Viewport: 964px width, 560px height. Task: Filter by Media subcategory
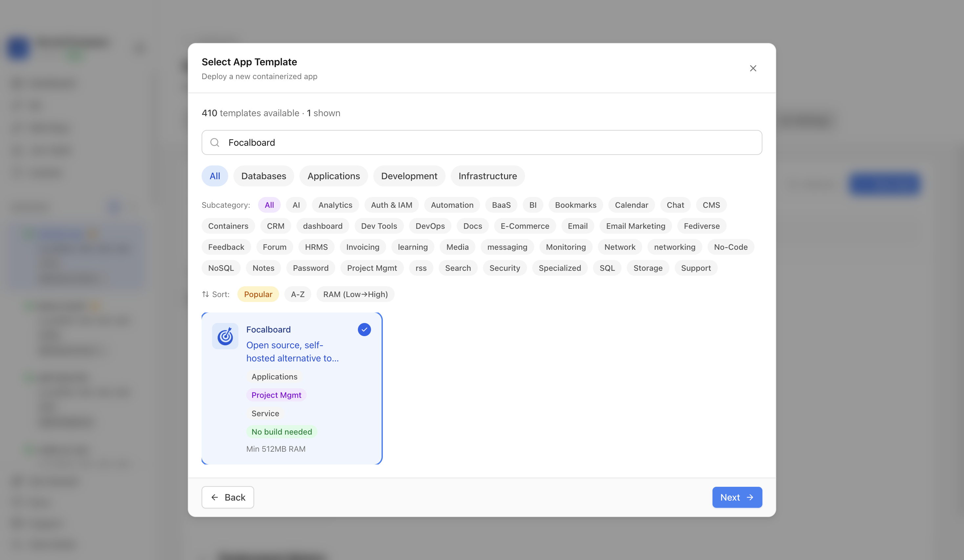pos(457,247)
